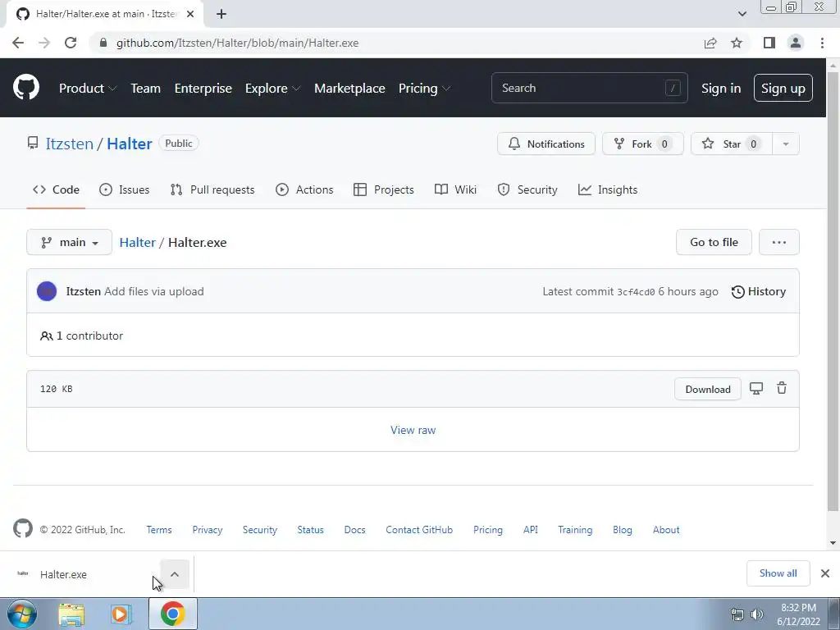Viewport: 840px width, 630px height.
Task: Open the Enterprise link
Action: (203, 89)
